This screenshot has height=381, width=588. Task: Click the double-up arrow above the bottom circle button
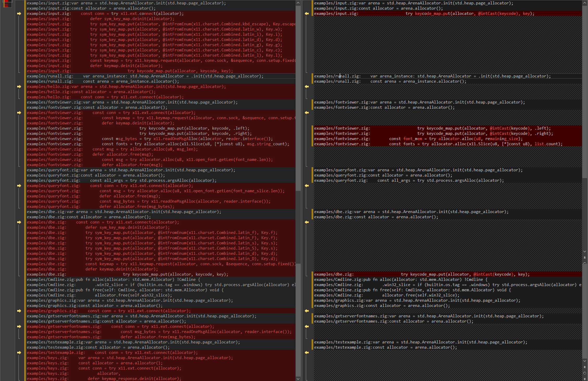point(585,367)
